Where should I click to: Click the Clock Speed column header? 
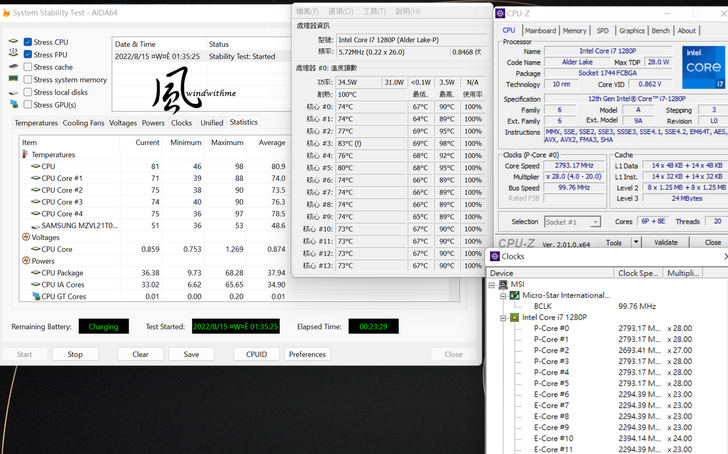(638, 273)
